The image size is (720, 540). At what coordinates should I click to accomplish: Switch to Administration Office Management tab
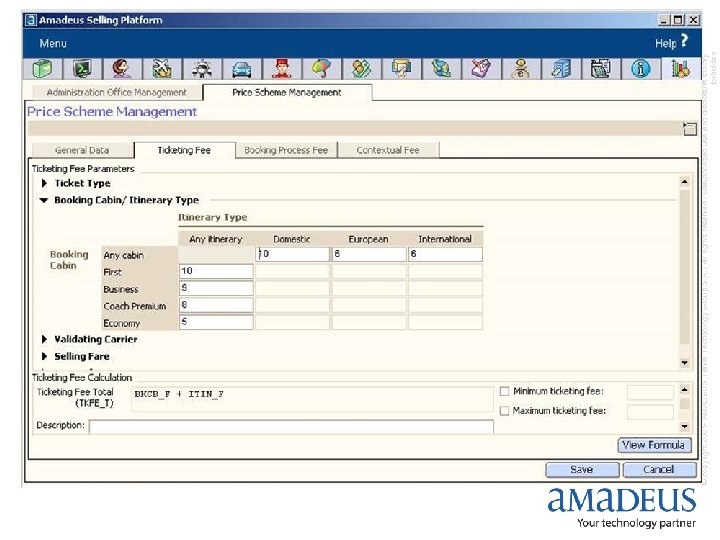click(x=117, y=92)
